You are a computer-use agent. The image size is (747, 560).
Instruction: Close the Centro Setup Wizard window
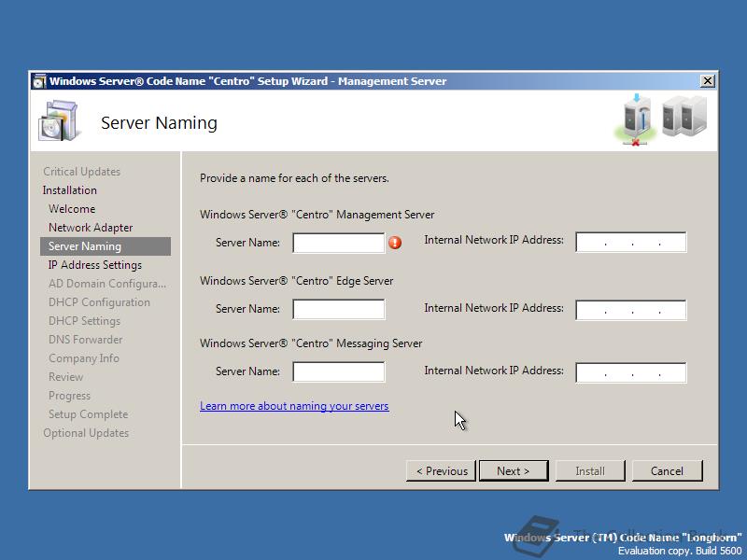pyautogui.click(x=708, y=81)
